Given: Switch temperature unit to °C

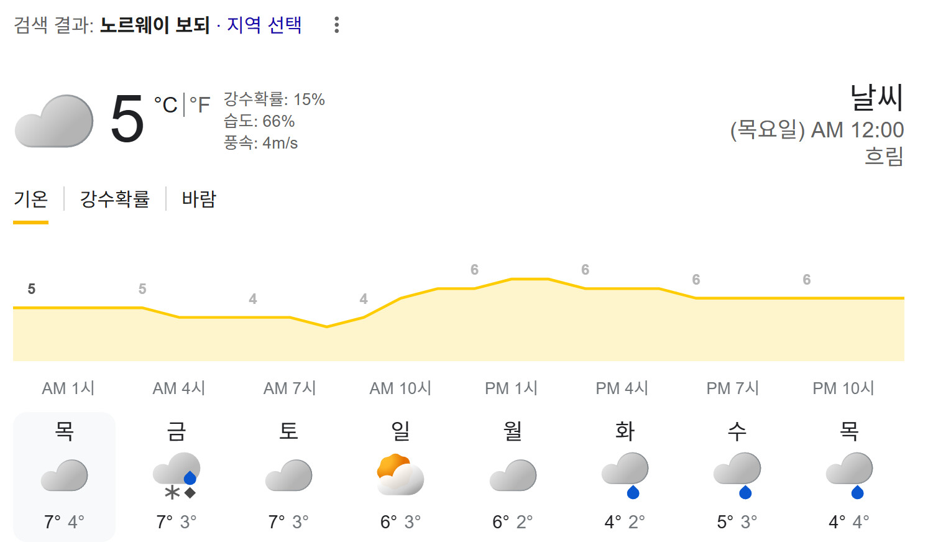Looking at the screenshot, I should (166, 104).
